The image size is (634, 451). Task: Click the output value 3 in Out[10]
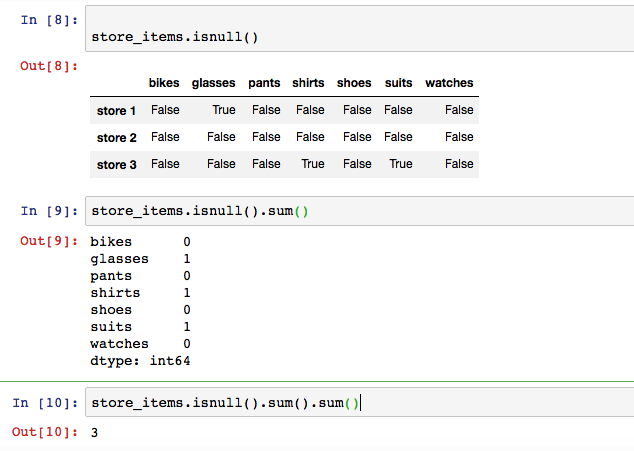pyautogui.click(x=94, y=432)
